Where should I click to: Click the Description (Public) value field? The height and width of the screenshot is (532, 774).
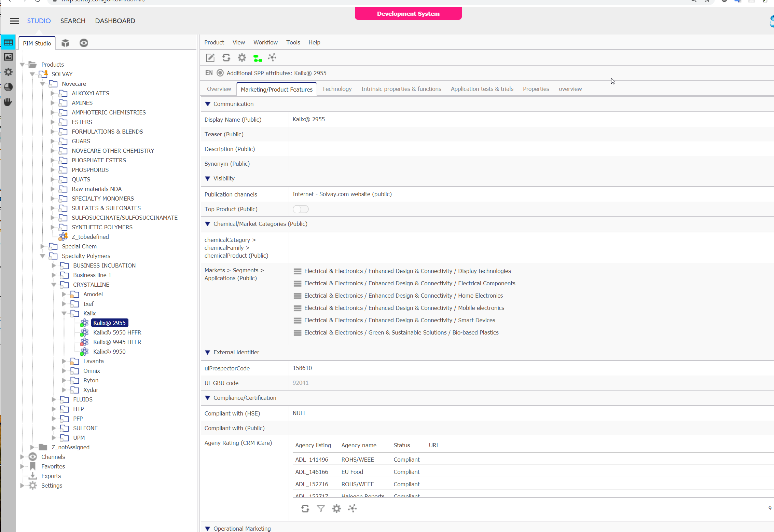(531, 149)
